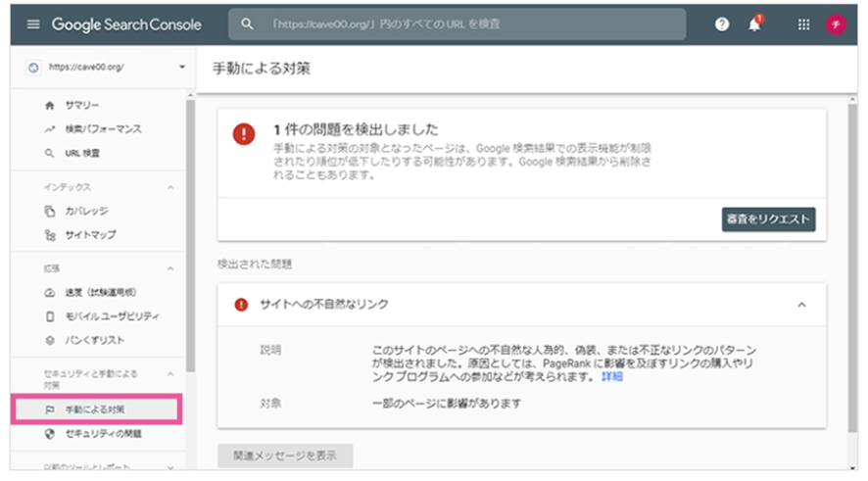Open the property selector dropdown arrow
868x481 pixels.
tap(181, 67)
